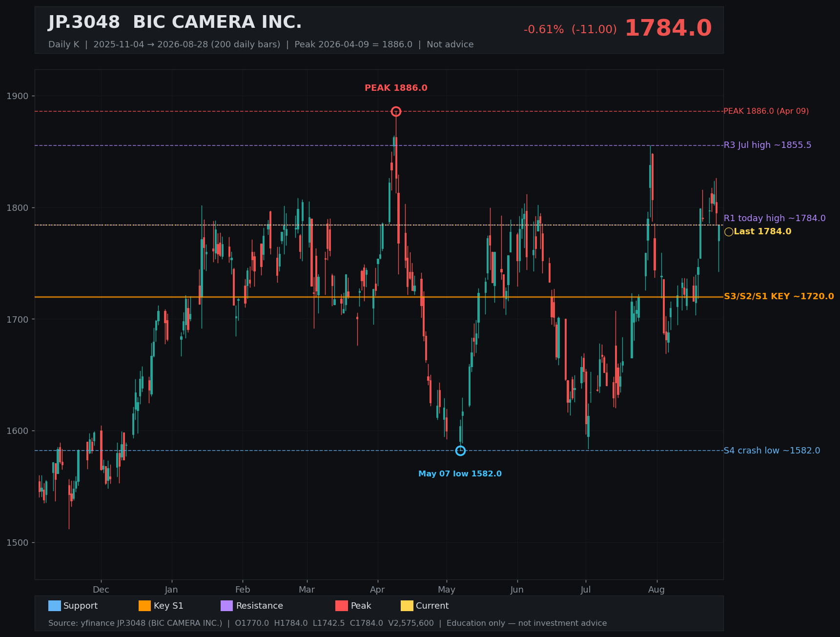Click the Aug x-axis month label
The image size is (840, 637).
(x=656, y=590)
